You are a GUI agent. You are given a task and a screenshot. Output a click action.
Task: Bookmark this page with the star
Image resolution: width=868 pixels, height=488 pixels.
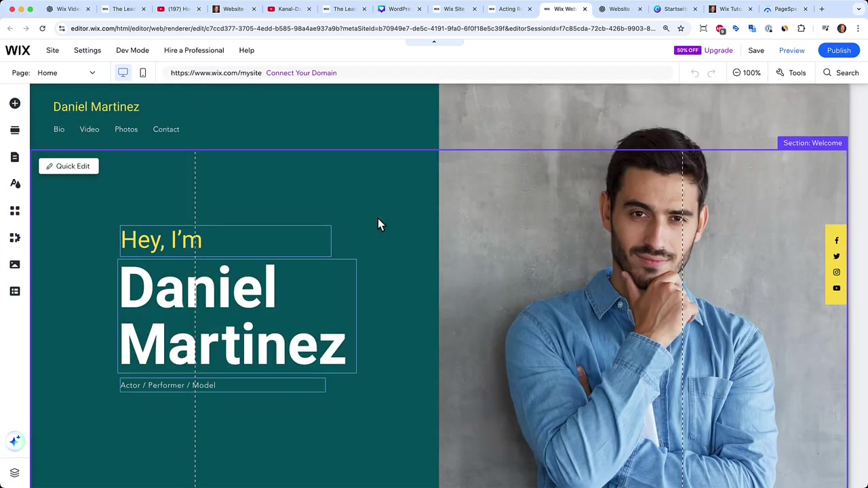click(681, 28)
